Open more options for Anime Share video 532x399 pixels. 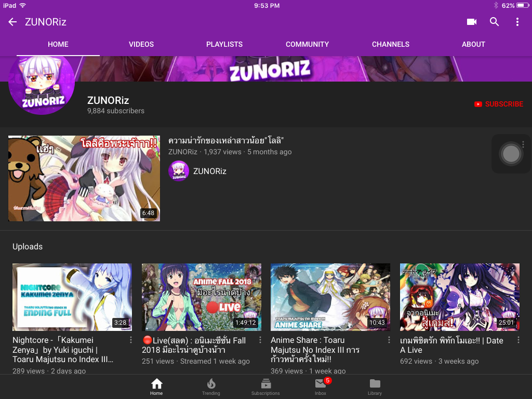(x=389, y=340)
